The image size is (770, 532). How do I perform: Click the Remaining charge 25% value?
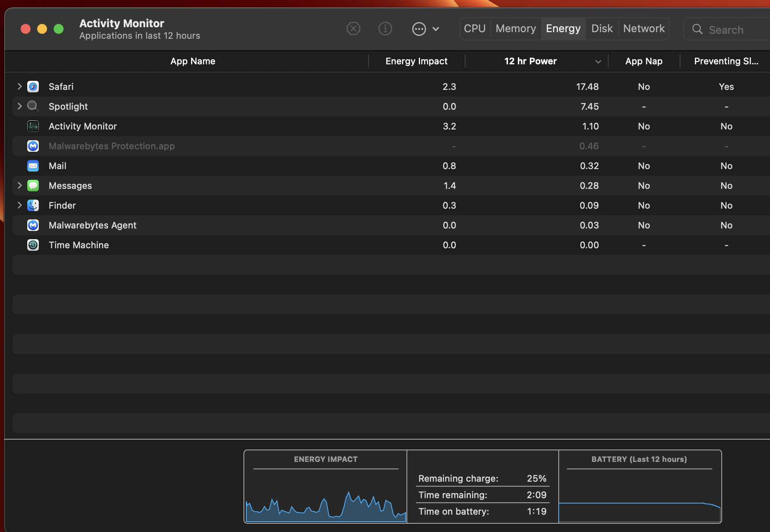point(536,478)
